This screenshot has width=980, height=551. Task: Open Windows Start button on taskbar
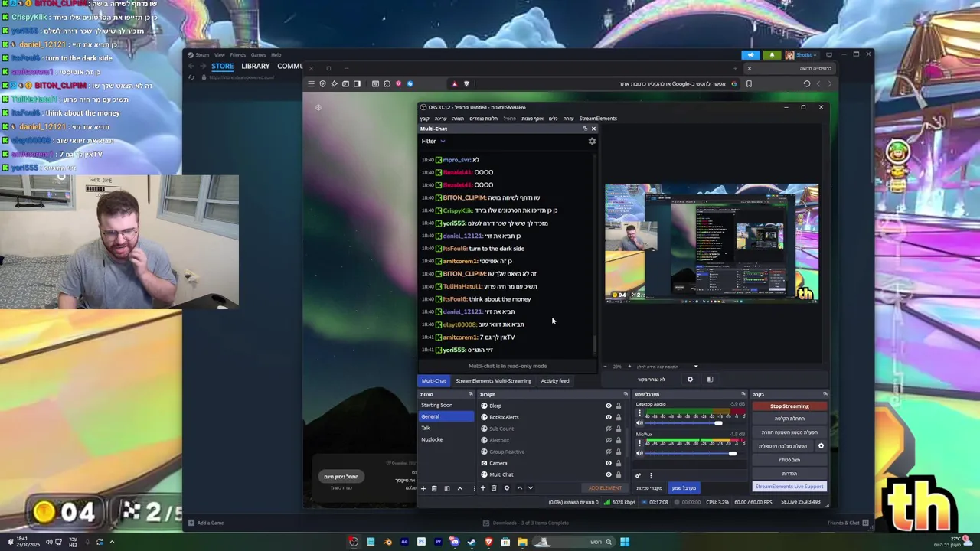coord(625,542)
